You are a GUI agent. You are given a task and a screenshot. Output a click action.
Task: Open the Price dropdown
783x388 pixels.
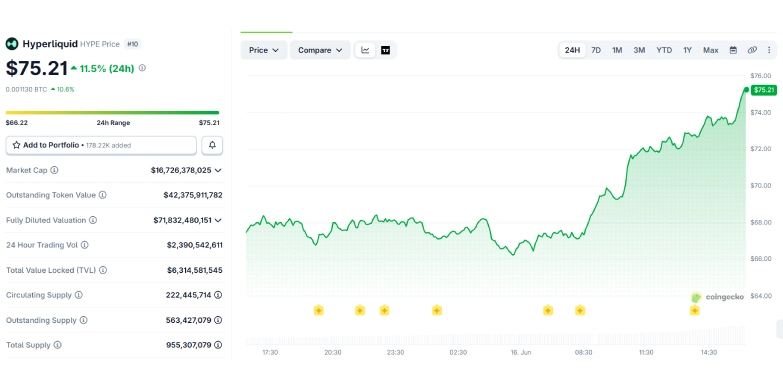(x=264, y=50)
